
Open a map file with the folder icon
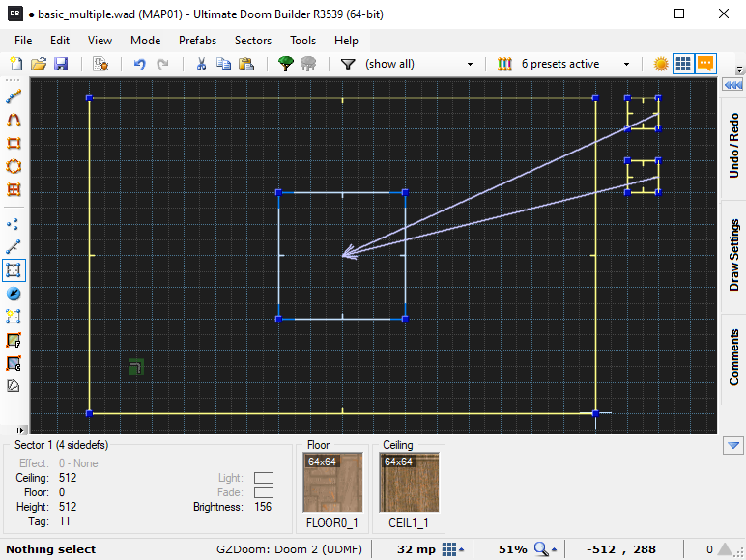click(39, 64)
